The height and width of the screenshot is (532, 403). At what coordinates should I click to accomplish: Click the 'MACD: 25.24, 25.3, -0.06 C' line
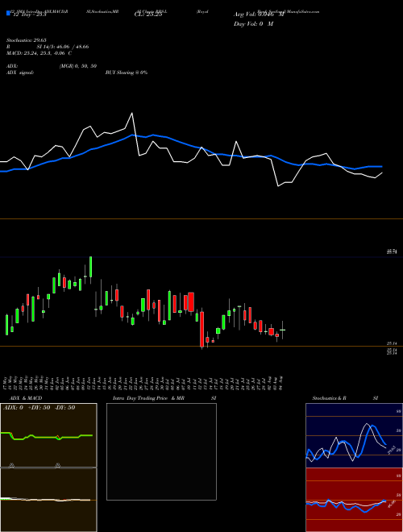point(39,53)
